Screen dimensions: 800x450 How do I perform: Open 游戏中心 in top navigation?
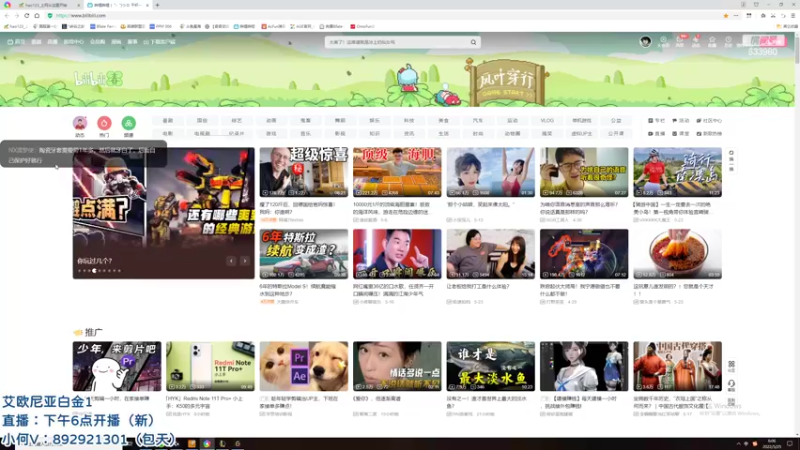point(73,42)
